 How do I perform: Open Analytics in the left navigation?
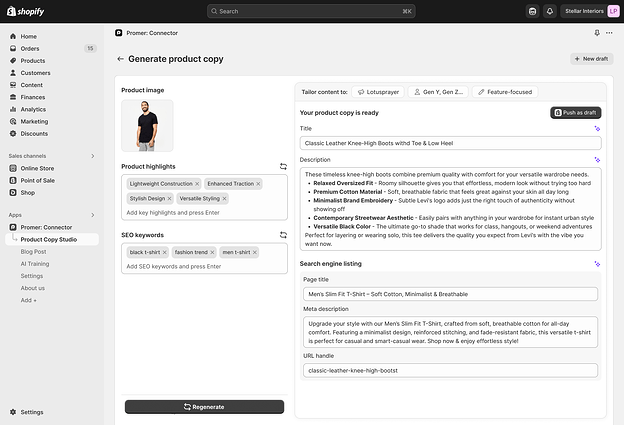click(33, 109)
